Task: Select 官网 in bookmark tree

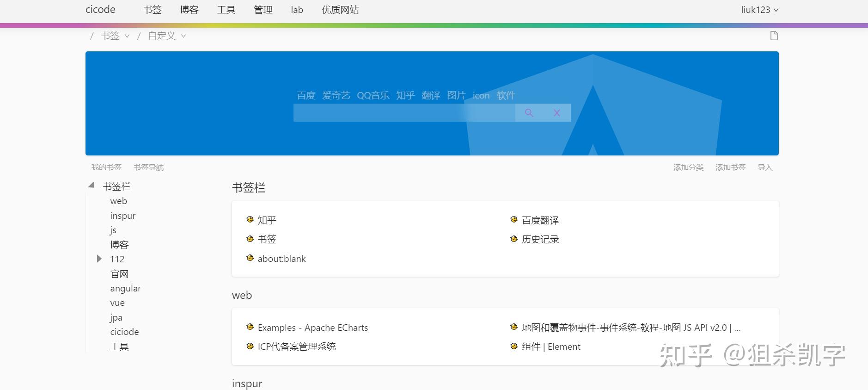Action: click(119, 274)
